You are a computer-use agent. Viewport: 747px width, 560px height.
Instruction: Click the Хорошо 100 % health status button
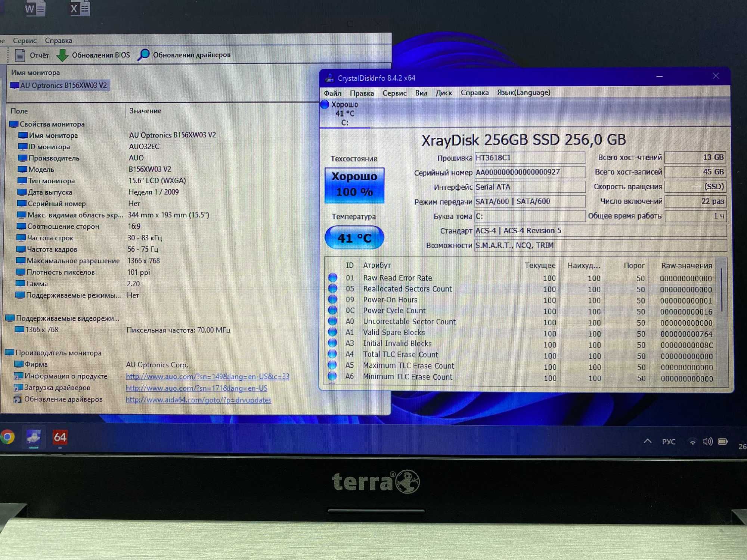[x=354, y=185]
